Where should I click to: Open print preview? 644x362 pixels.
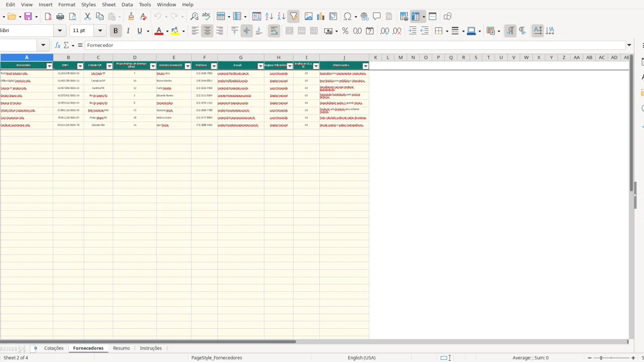pos(72,17)
